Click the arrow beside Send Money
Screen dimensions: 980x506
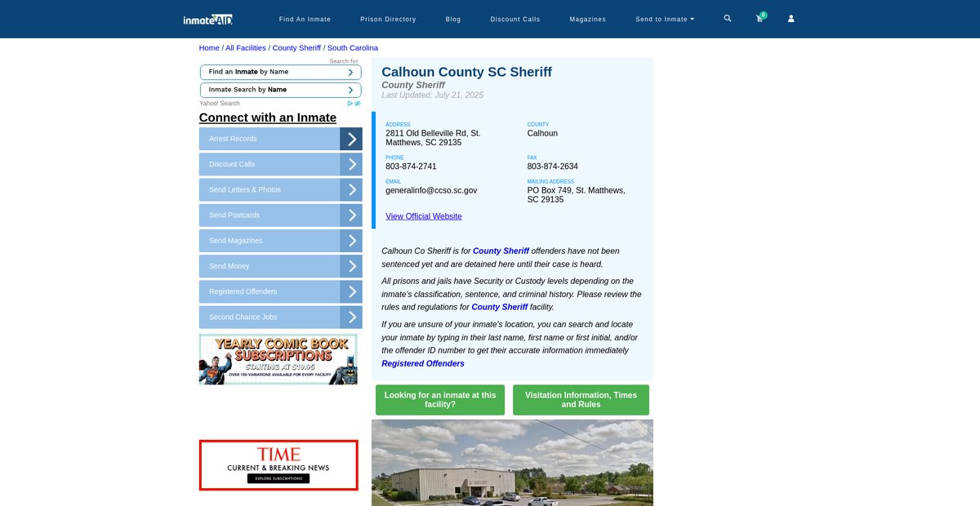tap(351, 266)
